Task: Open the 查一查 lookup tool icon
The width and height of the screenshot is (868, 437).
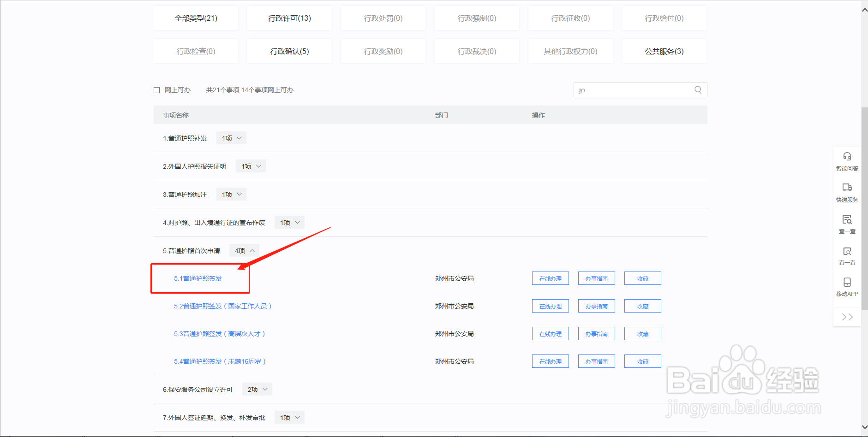Action: point(847,224)
